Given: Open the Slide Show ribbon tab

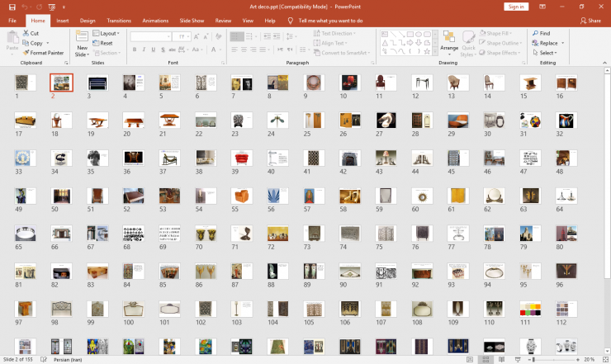Looking at the screenshot, I should [192, 21].
